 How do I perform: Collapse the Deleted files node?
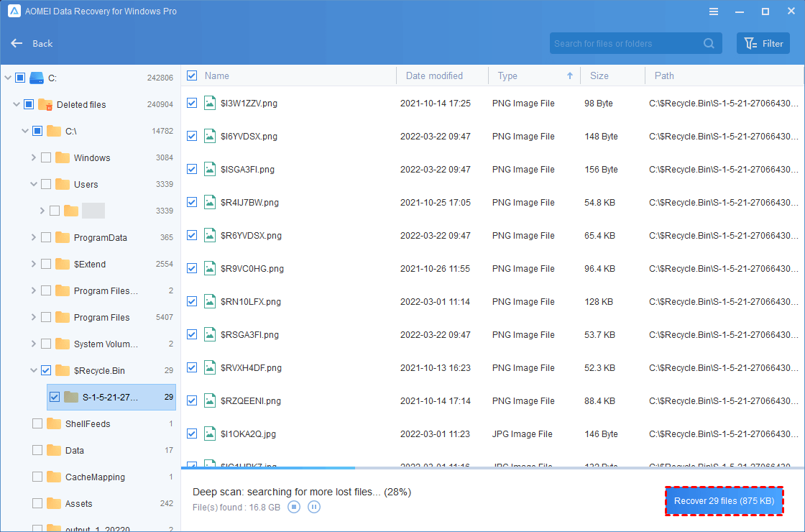(16, 104)
